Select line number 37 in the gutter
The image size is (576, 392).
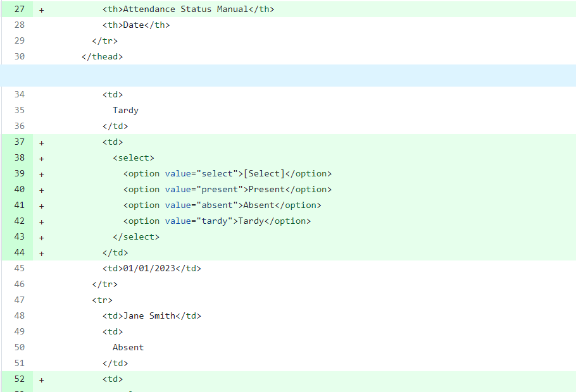[x=20, y=142]
